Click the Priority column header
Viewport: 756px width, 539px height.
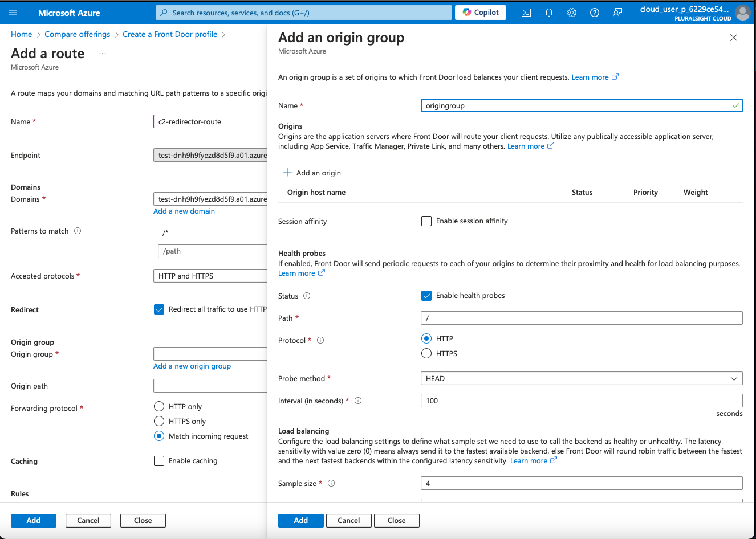pyautogui.click(x=645, y=192)
